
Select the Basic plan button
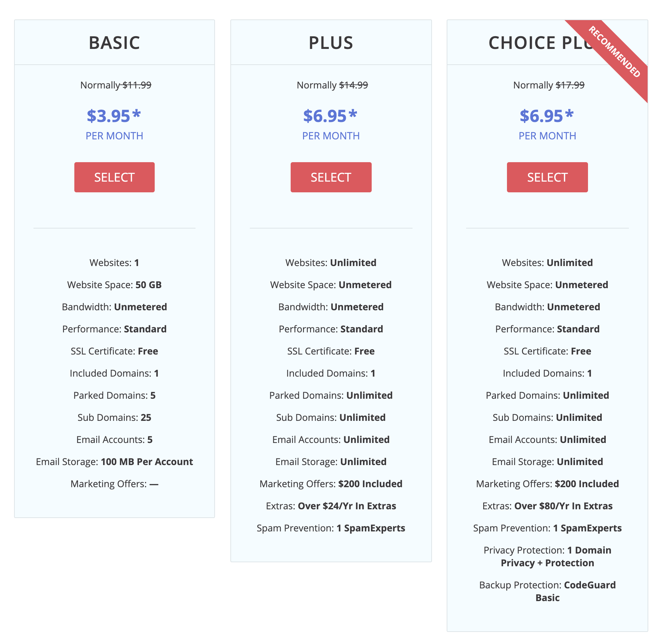point(114,177)
